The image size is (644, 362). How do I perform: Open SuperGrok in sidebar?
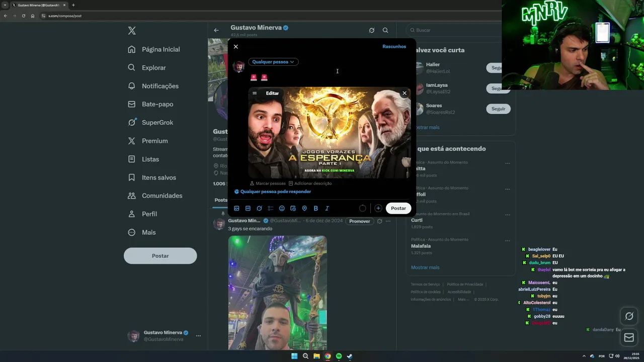(x=151, y=122)
